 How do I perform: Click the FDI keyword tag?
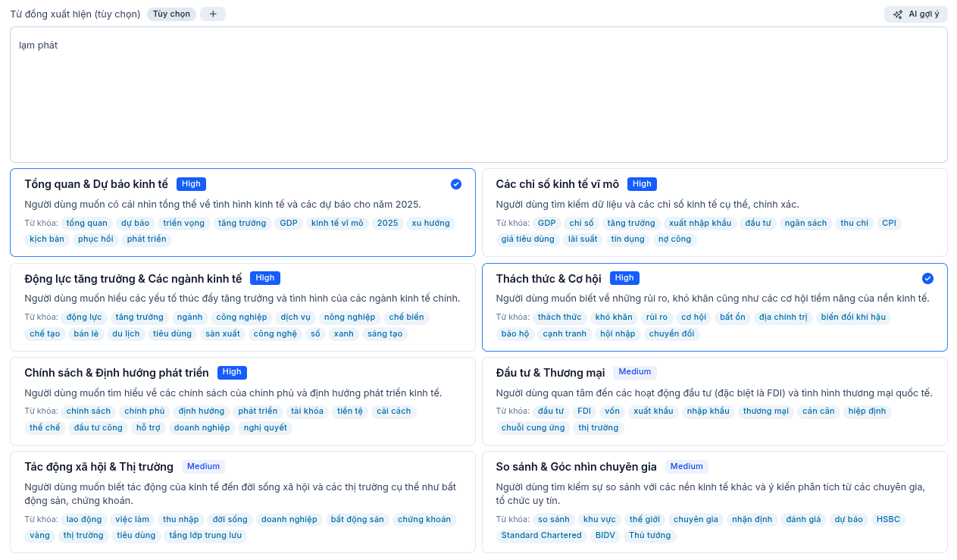click(583, 411)
